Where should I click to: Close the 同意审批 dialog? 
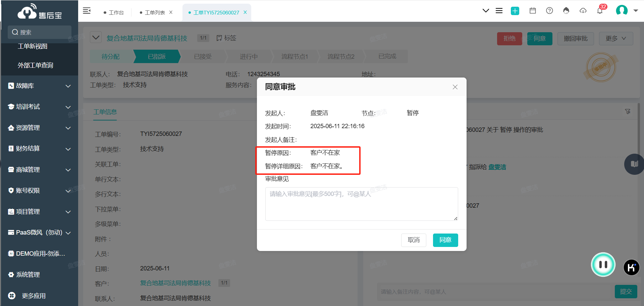(x=455, y=87)
